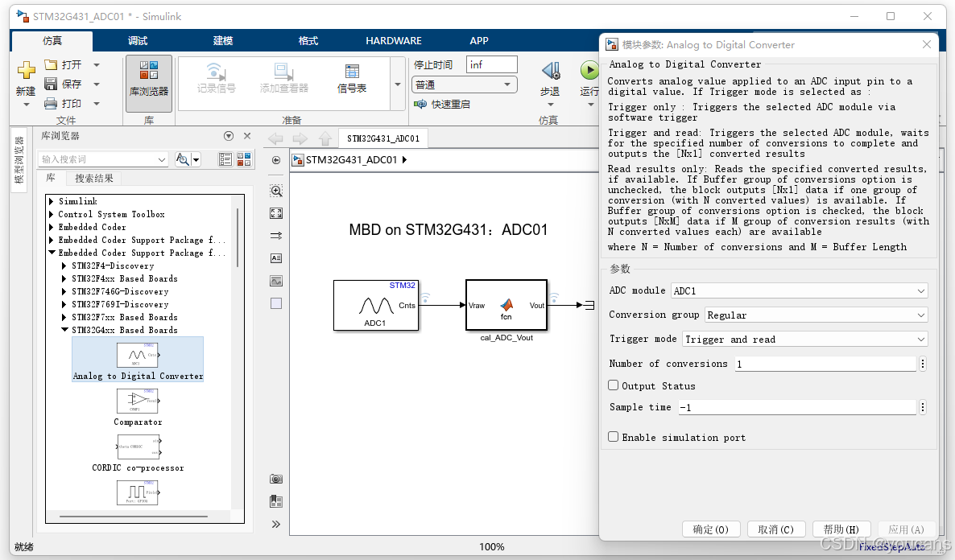Screen dimensions: 955x560
Task: Open Number of conversions options dots
Action: [923, 364]
